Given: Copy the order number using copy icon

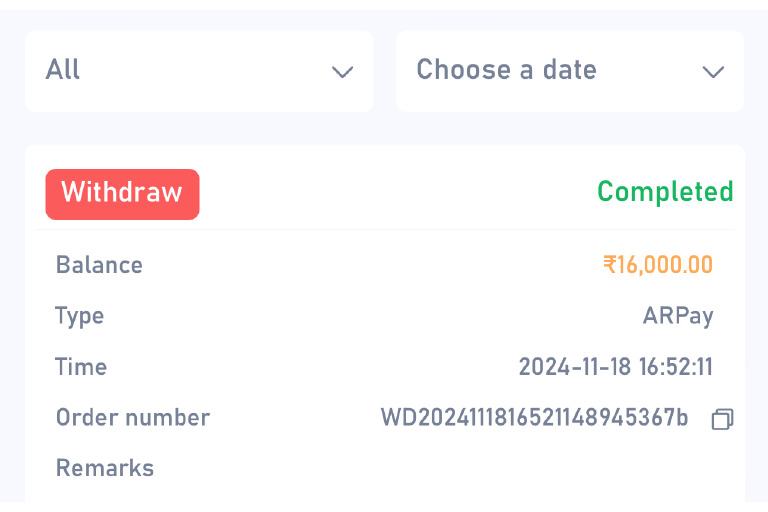Looking at the screenshot, I should click(x=722, y=419).
